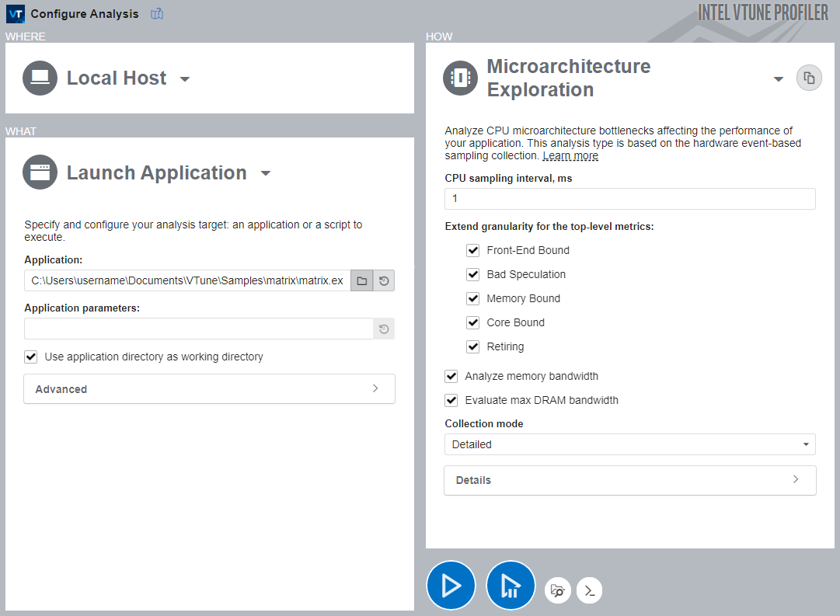Reset the Application parameters field history
The width and height of the screenshot is (840, 616).
(x=384, y=329)
